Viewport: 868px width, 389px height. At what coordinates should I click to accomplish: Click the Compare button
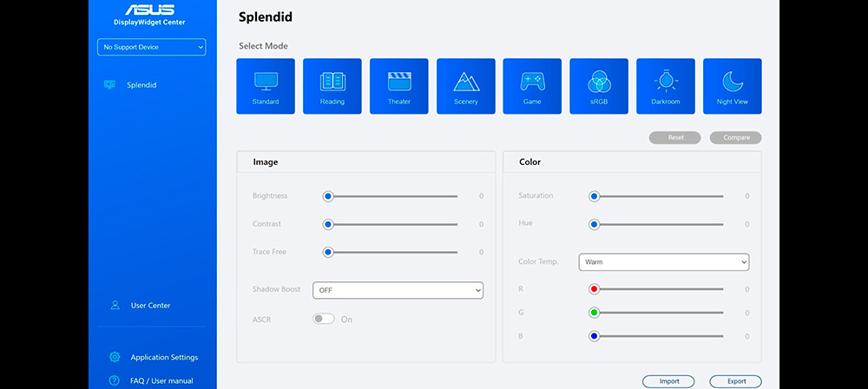point(736,137)
